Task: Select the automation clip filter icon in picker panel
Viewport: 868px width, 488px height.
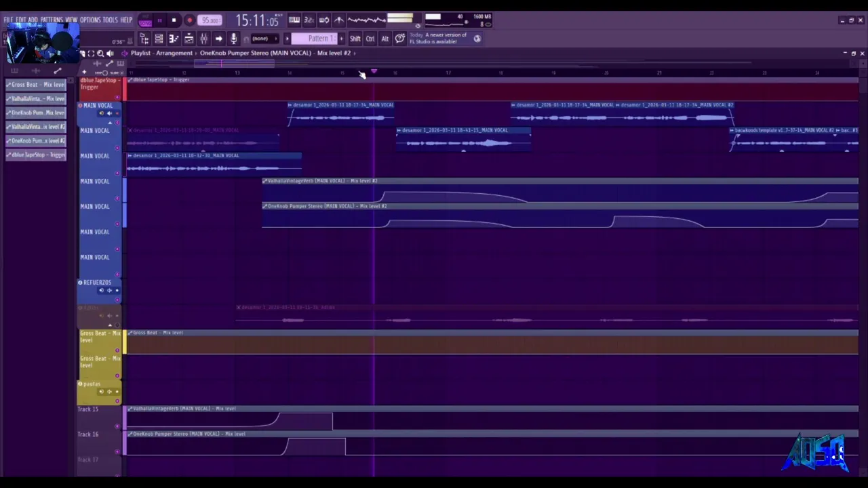Action: 58,70
